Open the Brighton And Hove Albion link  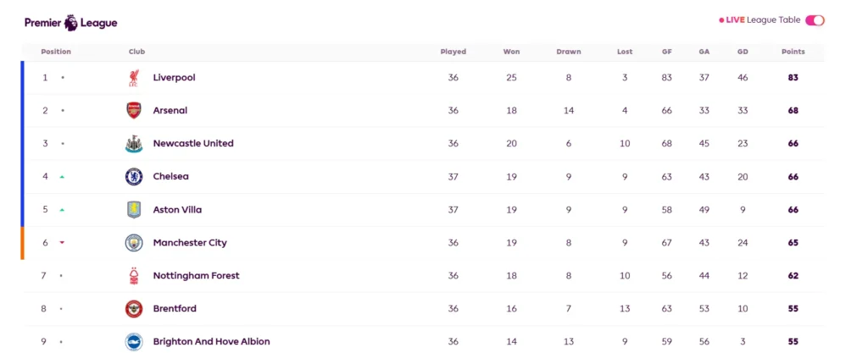(211, 342)
